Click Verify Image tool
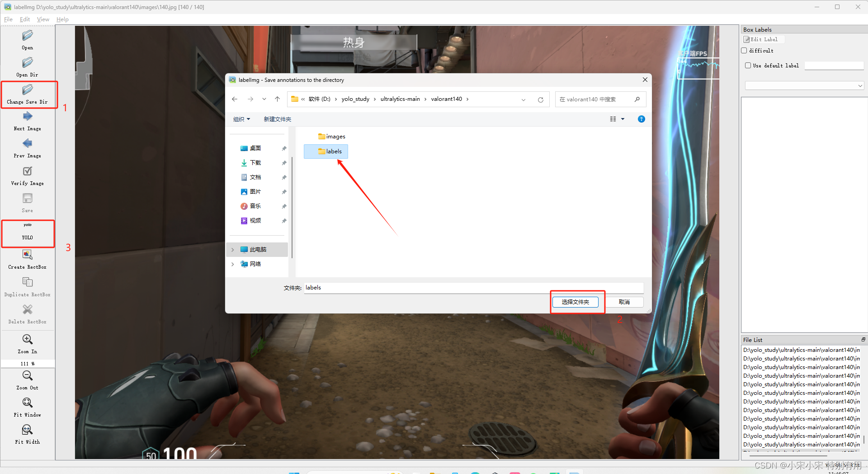The width and height of the screenshot is (868, 474). [x=28, y=175]
